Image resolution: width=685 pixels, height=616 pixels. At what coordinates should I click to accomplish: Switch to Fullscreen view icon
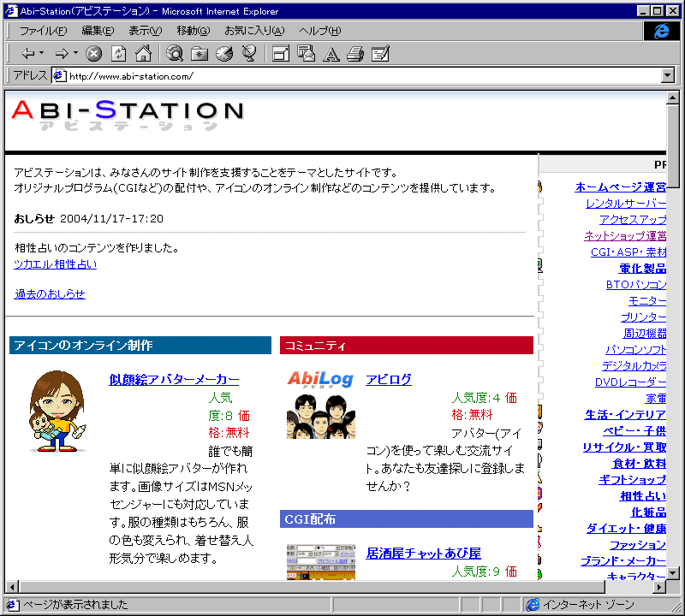[281, 54]
